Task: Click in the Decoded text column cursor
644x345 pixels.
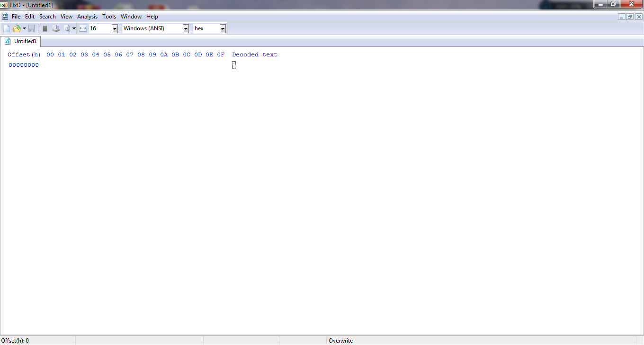Action: pyautogui.click(x=234, y=65)
